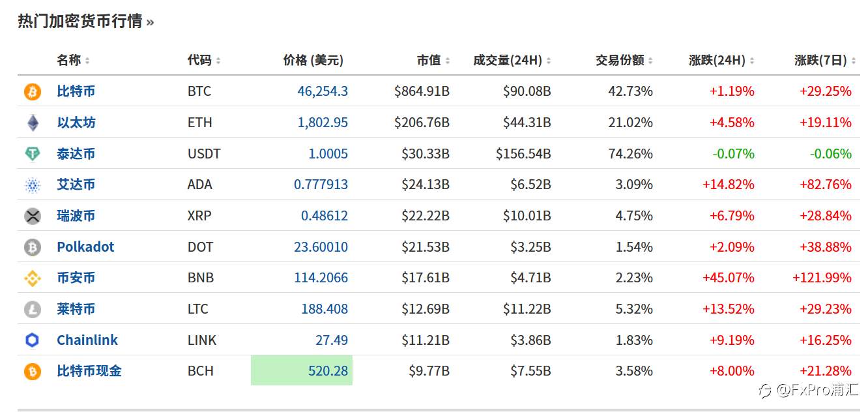The image size is (868, 416).
Task: Click the trading share 42.73%
Action: [630, 91]
